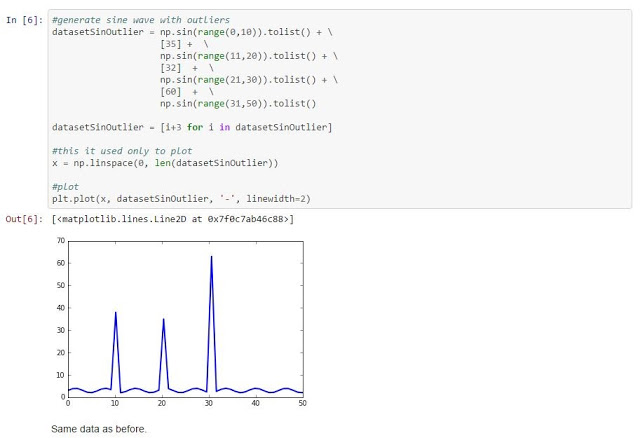Click the plot peak near x equals 10
This screenshot has width=640, height=438.
116,313
